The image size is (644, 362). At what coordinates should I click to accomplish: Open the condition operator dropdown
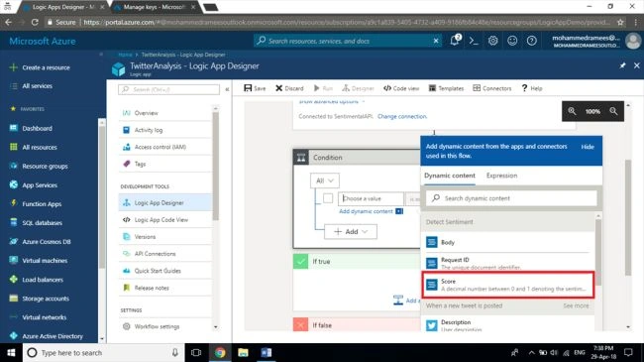[x=413, y=198]
